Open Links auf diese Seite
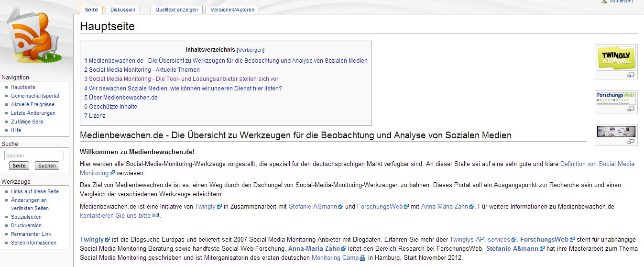This screenshot has width=644, height=267. click(x=35, y=191)
